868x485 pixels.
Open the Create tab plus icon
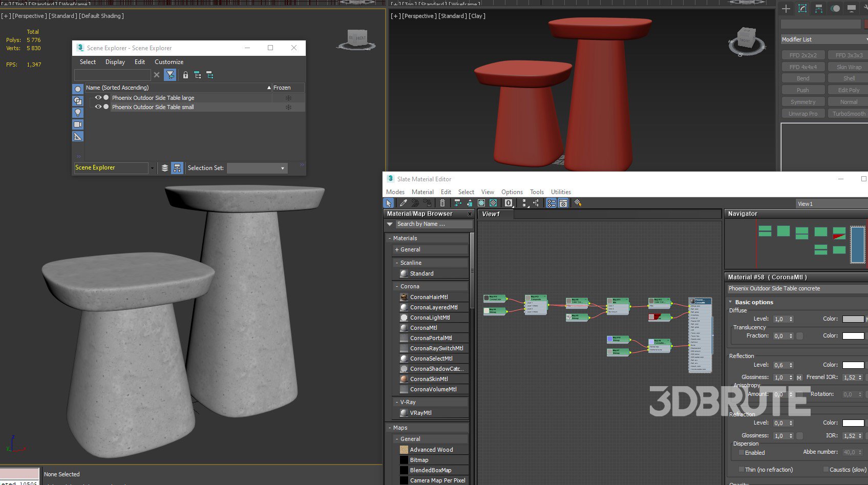786,8
